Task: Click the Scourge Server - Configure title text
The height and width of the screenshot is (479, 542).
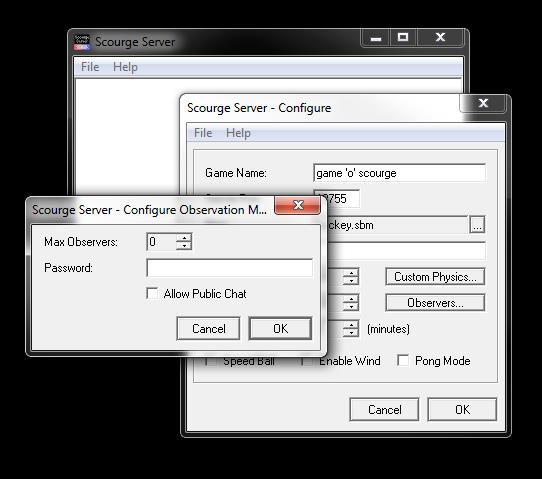Action: [259, 108]
